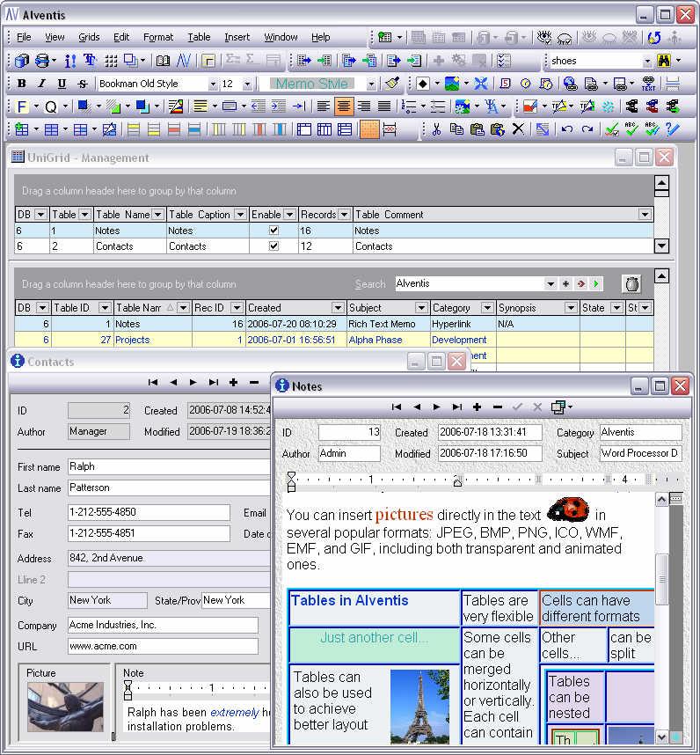
Task: Click the URL field www.acme.com
Action: click(163, 646)
